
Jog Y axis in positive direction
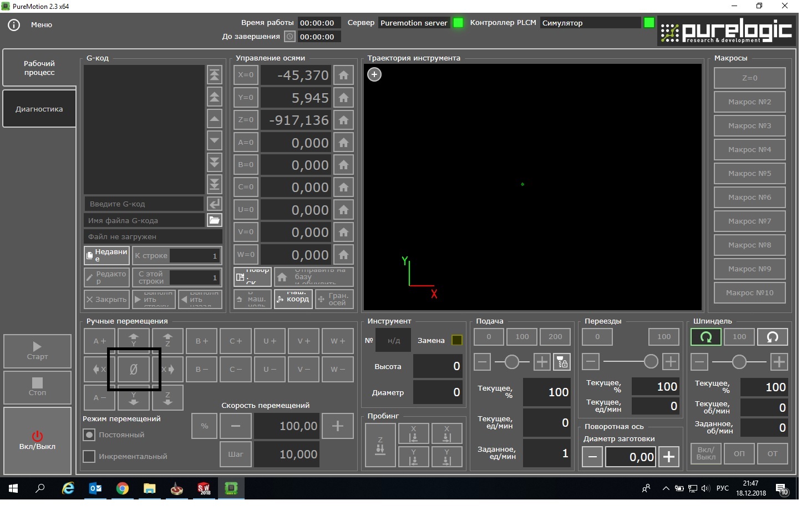tap(134, 340)
